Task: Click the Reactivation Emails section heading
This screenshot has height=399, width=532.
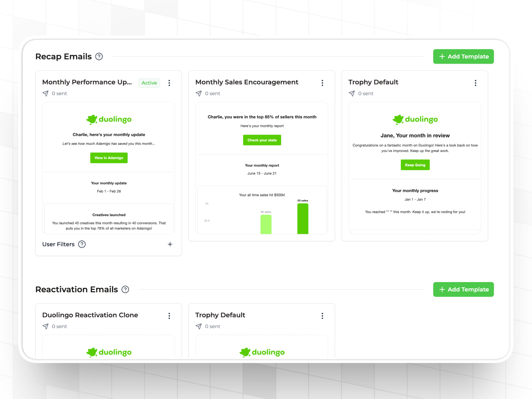Action: click(77, 290)
